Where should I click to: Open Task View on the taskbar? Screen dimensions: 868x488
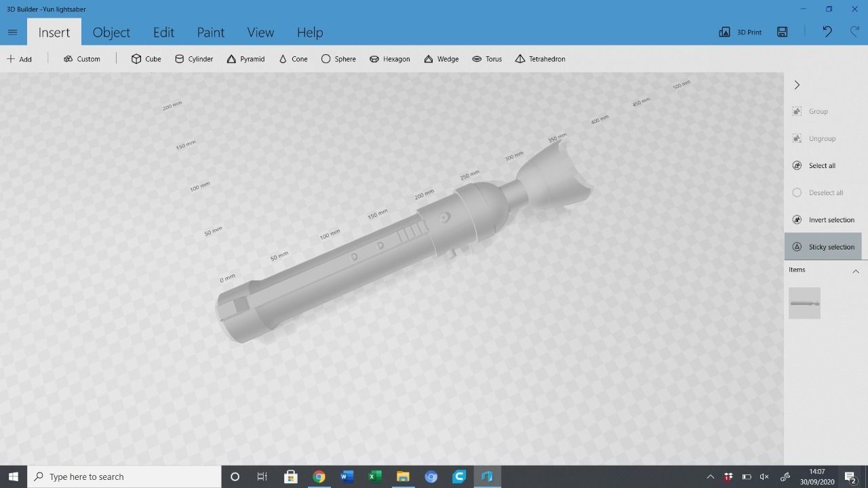point(262,476)
